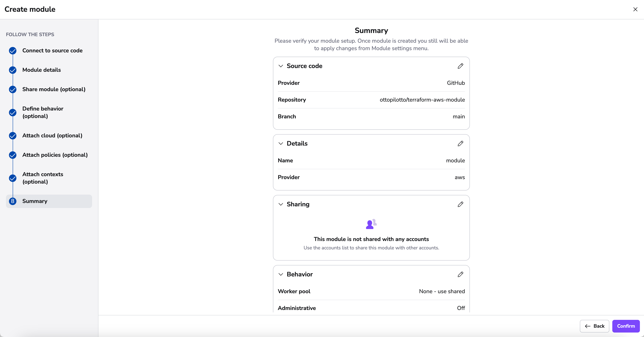Click the Details section edit pencil
Viewport: 644px width, 337px height.
point(460,144)
